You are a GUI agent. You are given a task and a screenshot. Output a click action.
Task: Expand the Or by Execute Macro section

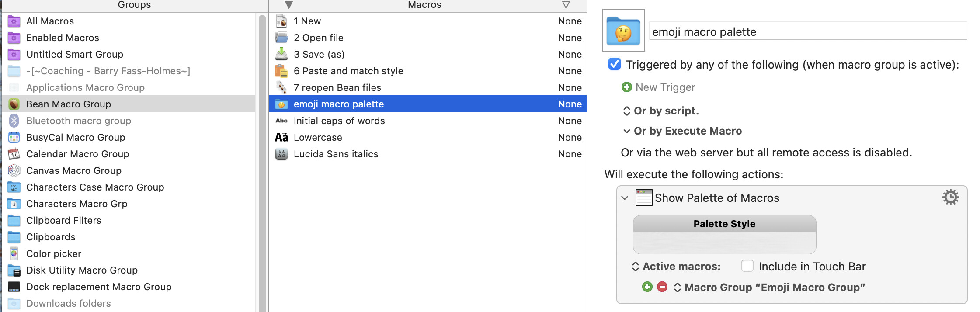626,131
